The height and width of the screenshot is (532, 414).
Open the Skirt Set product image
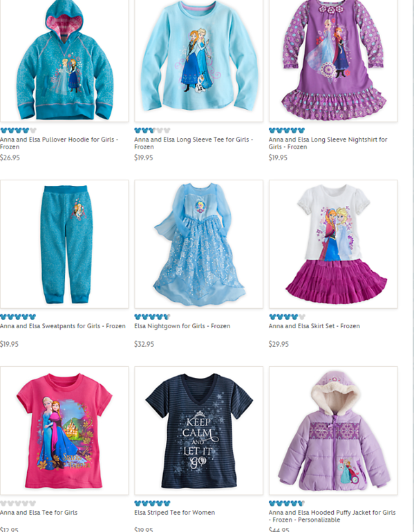pos(333,245)
